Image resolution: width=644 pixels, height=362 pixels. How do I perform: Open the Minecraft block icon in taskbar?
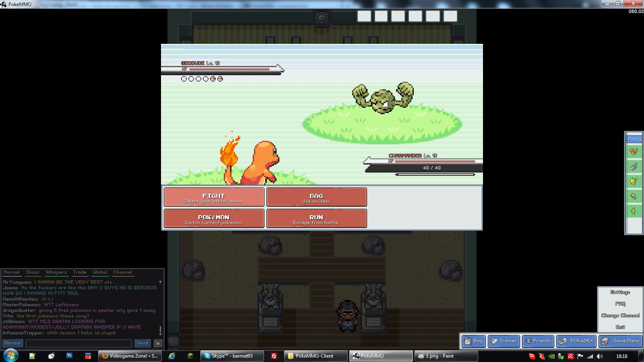point(190,356)
